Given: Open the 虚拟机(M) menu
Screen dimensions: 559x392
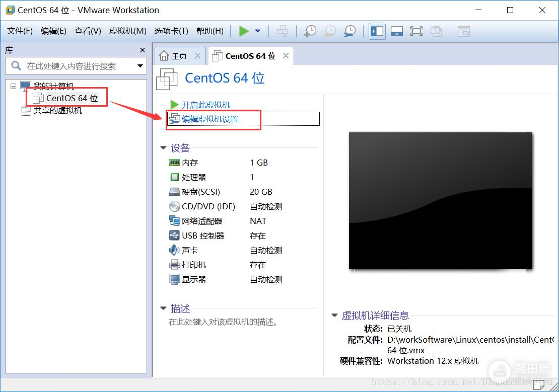Looking at the screenshot, I should [x=127, y=31].
